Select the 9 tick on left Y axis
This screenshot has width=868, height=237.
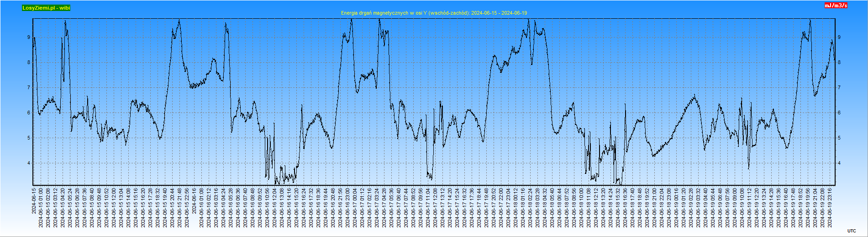pos(29,38)
